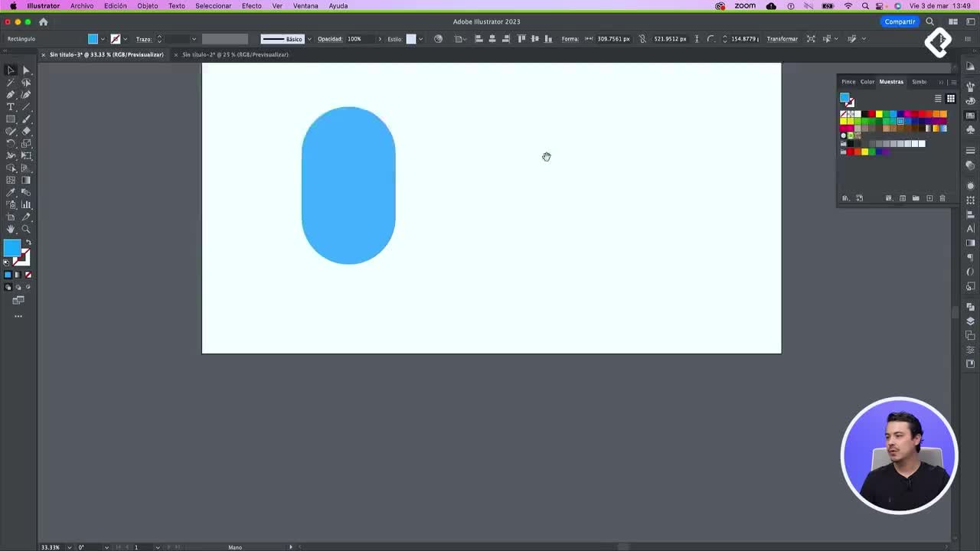Select the Zoom magnifier tool
Screen dimensions: 980x551
[x=26, y=230]
